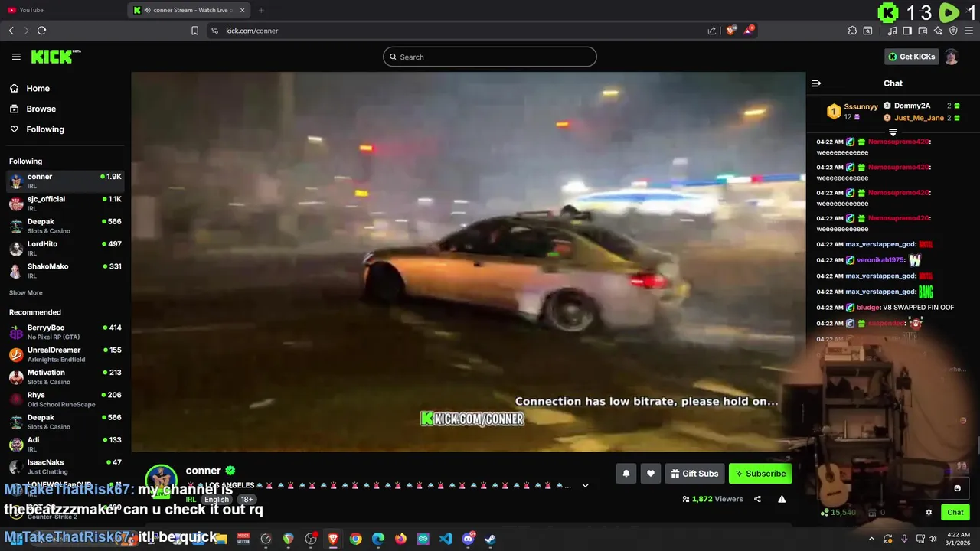Screen dimensions: 980x551
Task: Click the share stream icon
Action: (757, 499)
